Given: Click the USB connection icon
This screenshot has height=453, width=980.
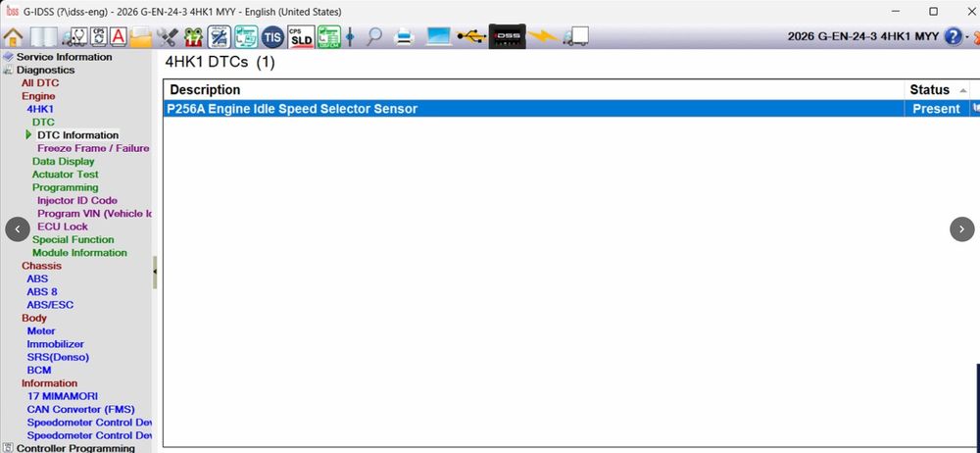Looking at the screenshot, I should (x=471, y=37).
